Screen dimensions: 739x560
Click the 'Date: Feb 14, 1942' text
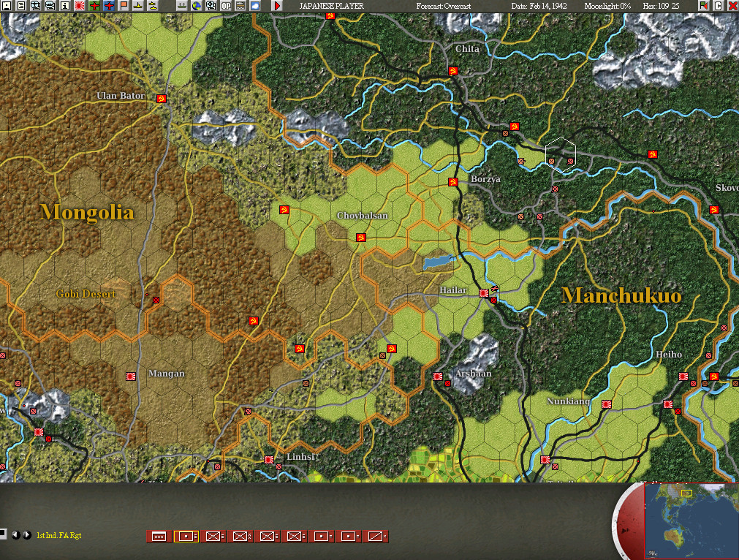click(x=539, y=6)
